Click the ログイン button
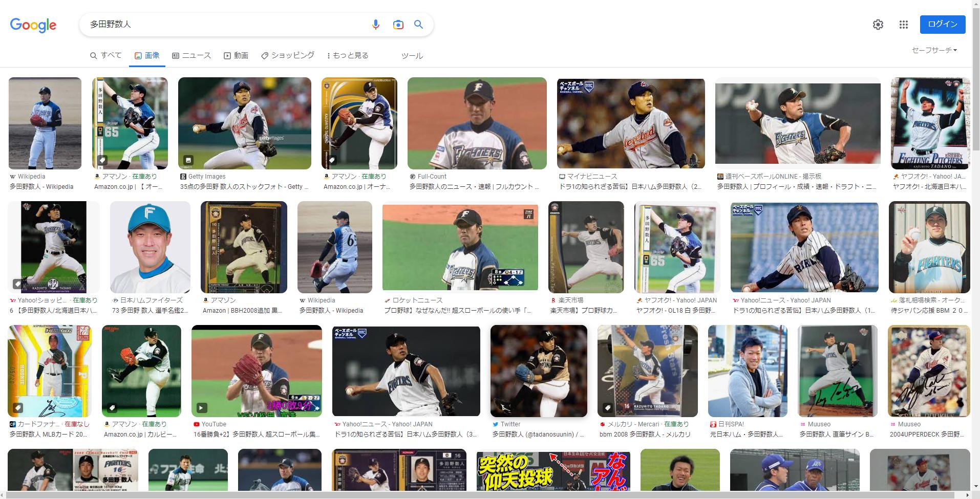The height and width of the screenshot is (499, 980). pos(943,25)
